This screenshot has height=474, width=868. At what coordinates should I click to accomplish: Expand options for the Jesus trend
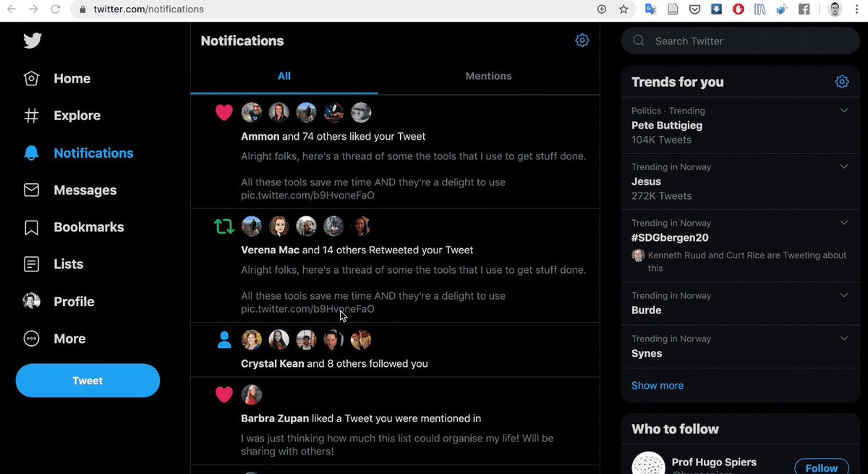point(843,166)
